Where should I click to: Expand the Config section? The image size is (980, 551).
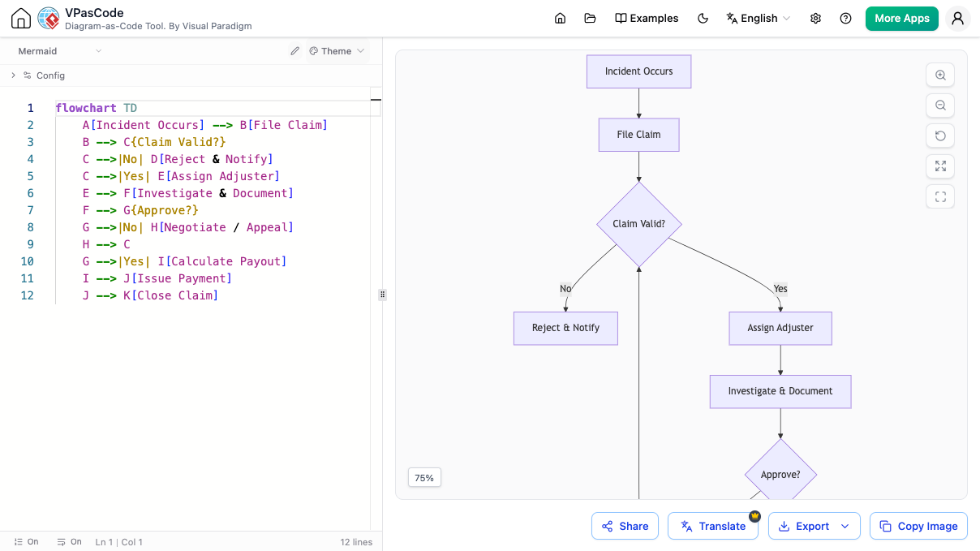click(38, 75)
